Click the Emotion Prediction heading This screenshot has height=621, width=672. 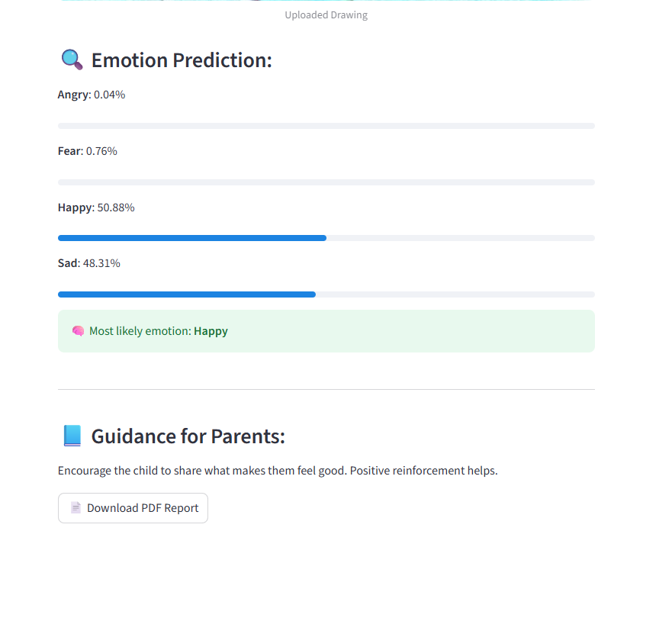click(182, 60)
